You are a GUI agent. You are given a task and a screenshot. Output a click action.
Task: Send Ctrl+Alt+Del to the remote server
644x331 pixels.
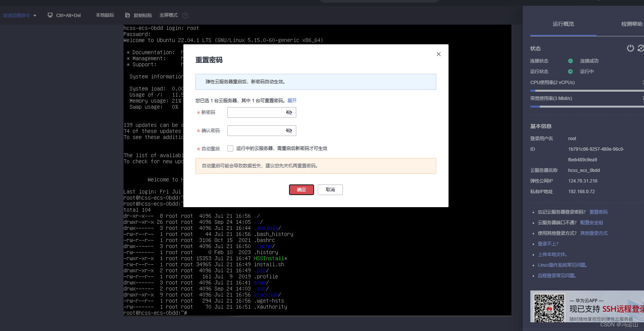coord(64,16)
